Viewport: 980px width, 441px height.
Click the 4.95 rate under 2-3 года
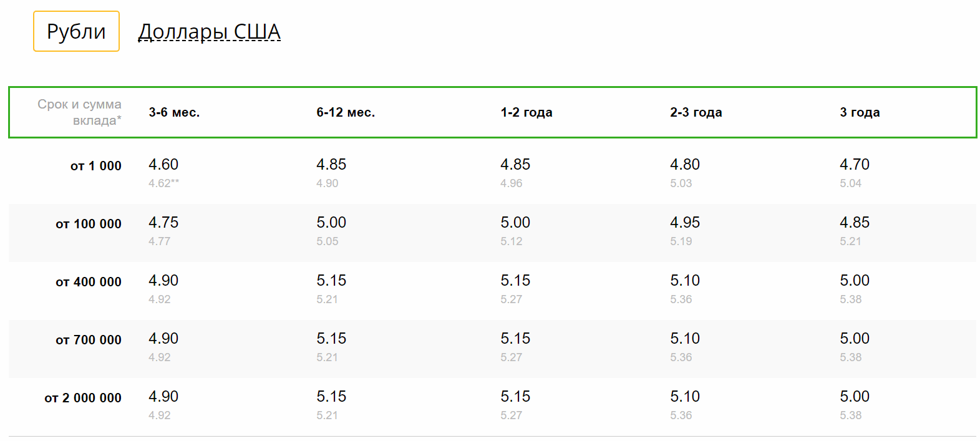685,223
